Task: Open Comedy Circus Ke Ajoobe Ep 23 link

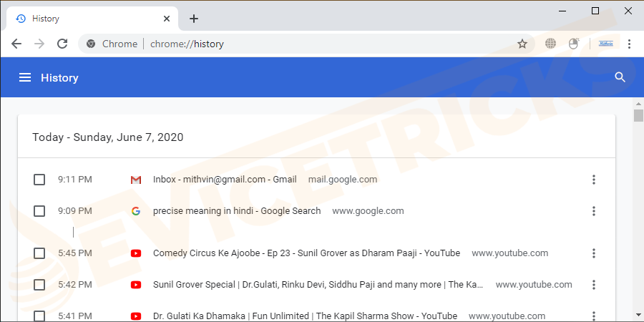Action: [306, 253]
